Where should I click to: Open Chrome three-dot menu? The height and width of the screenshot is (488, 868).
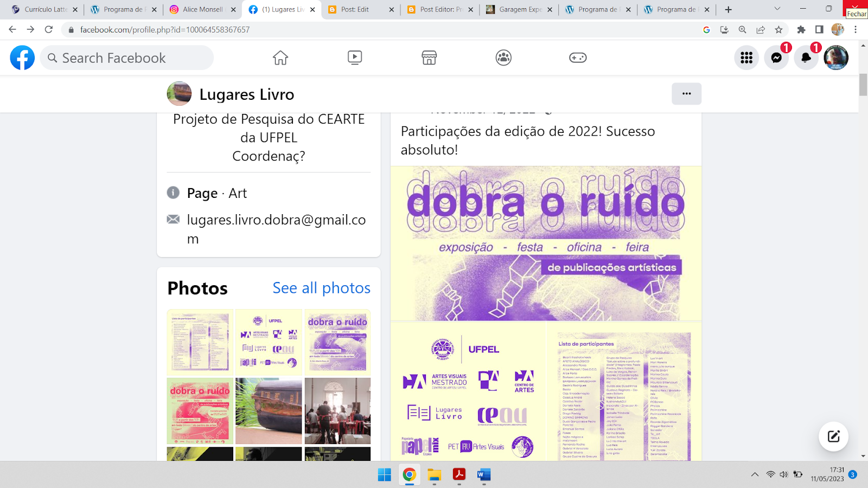click(x=856, y=30)
